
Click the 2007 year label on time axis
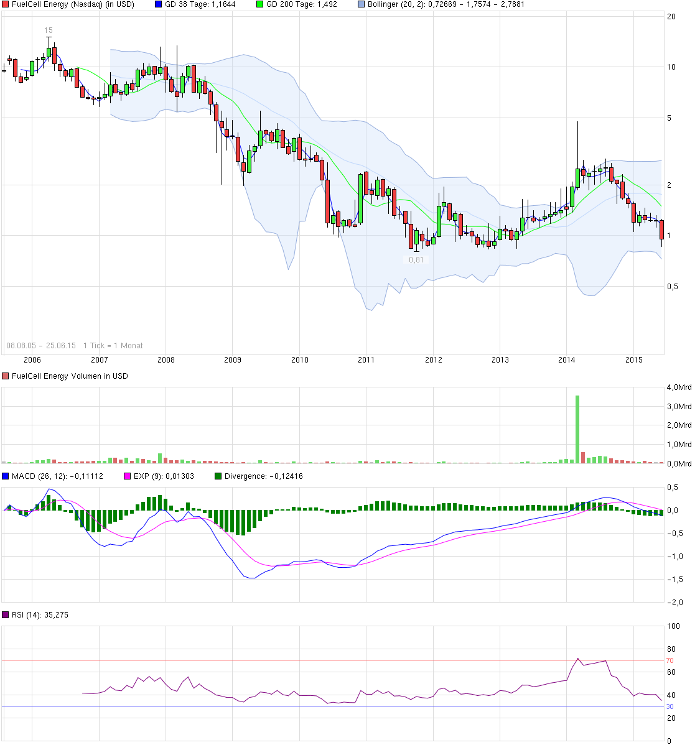coord(99,360)
